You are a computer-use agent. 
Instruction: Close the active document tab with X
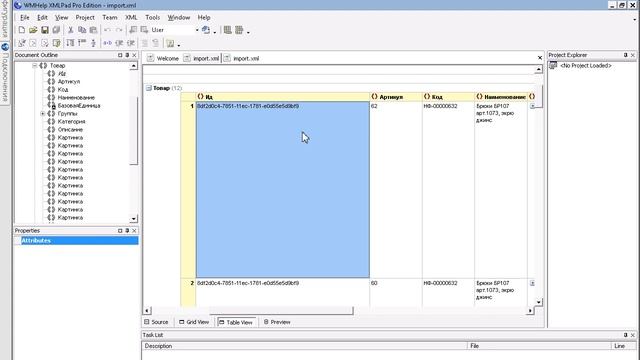[x=540, y=58]
